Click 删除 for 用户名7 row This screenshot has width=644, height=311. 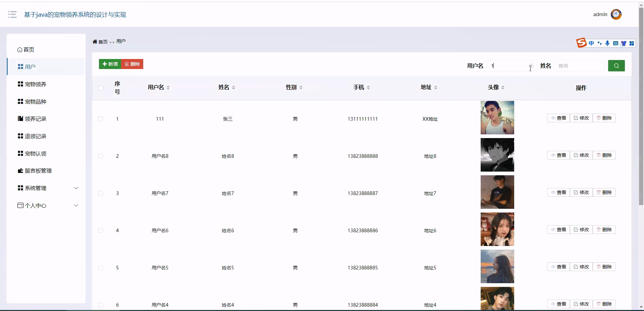[x=604, y=192]
